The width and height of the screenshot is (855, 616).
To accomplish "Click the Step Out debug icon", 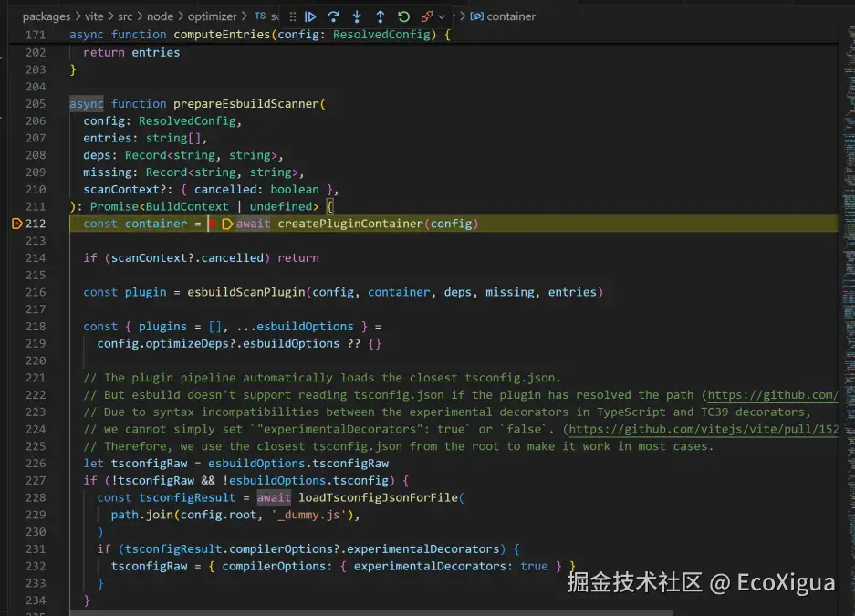I will [381, 17].
